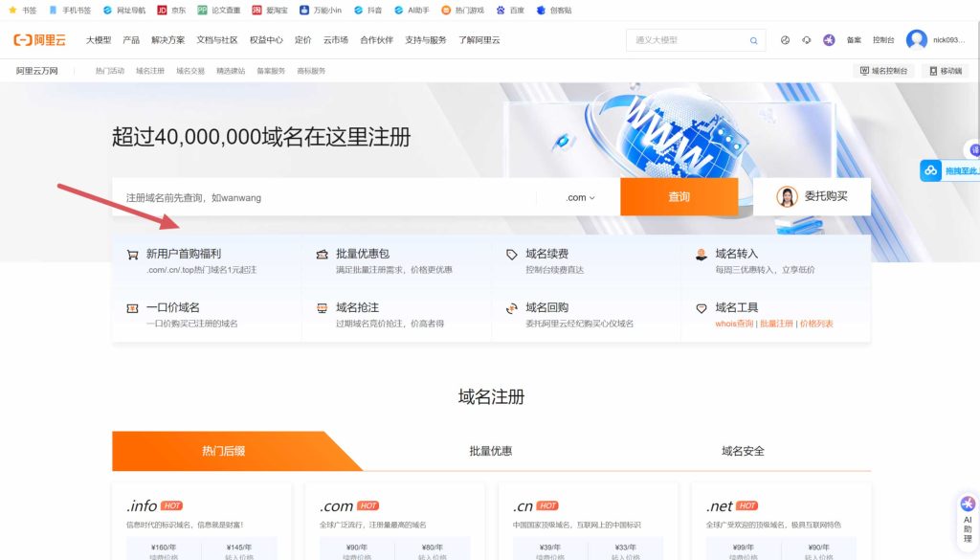Open the headset customer support icon
Screen dimensions: 980x560
coord(807,40)
